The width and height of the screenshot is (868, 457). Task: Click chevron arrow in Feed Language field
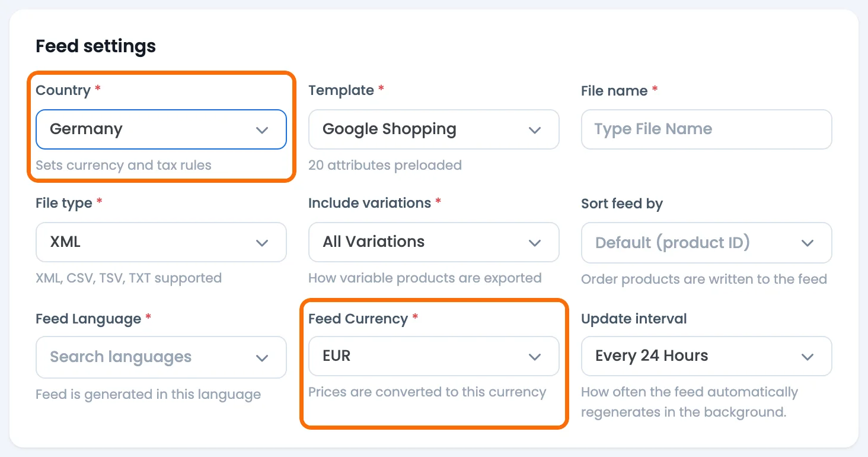click(x=262, y=358)
